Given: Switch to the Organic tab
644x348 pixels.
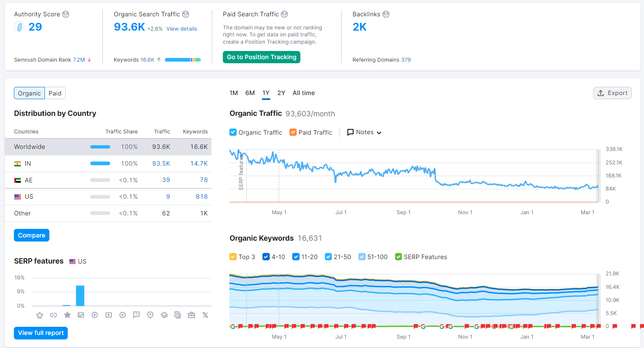Looking at the screenshot, I should (x=29, y=93).
